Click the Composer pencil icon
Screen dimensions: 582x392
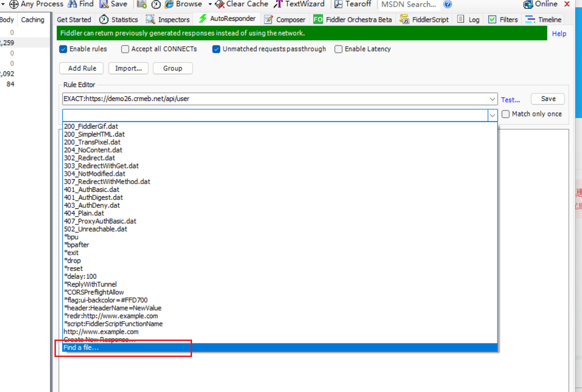(x=268, y=19)
